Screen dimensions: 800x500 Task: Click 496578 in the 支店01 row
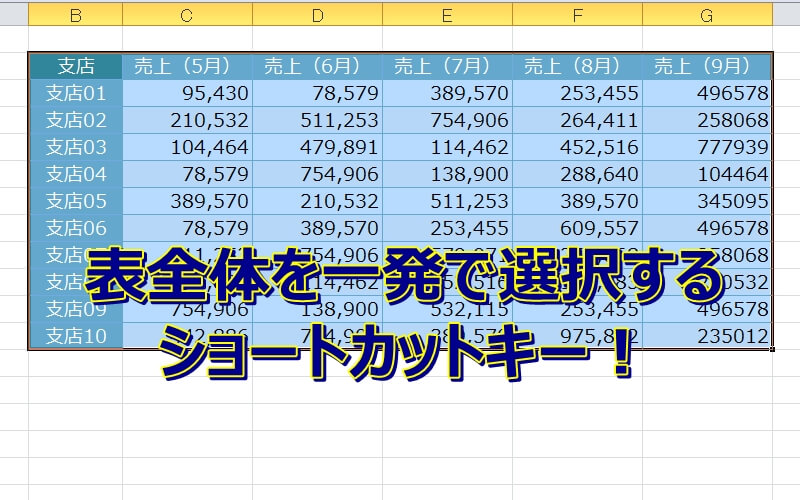point(707,93)
